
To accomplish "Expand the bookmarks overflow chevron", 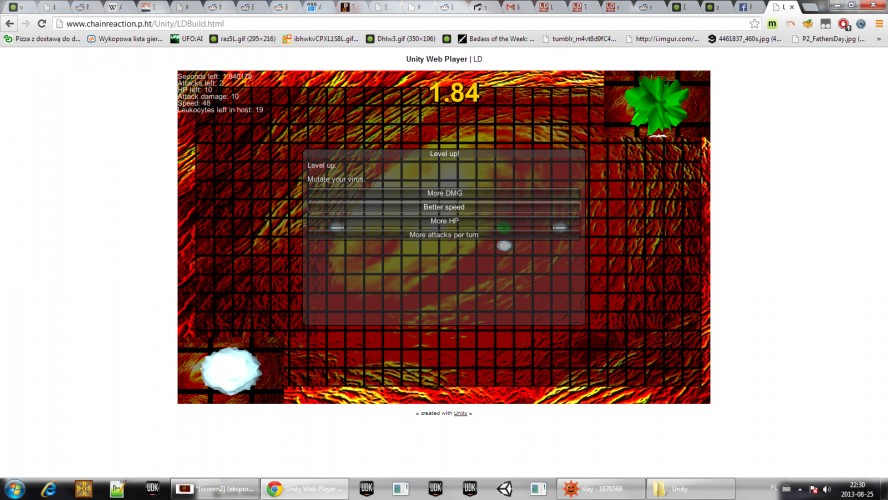I will pyautogui.click(x=878, y=39).
